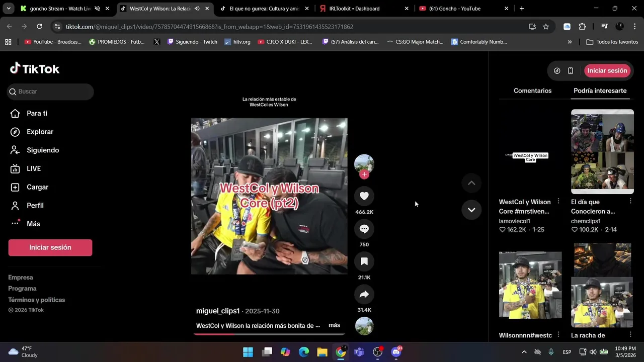
Task: Open options for El día que Conocieron video
Action: pos(630,201)
